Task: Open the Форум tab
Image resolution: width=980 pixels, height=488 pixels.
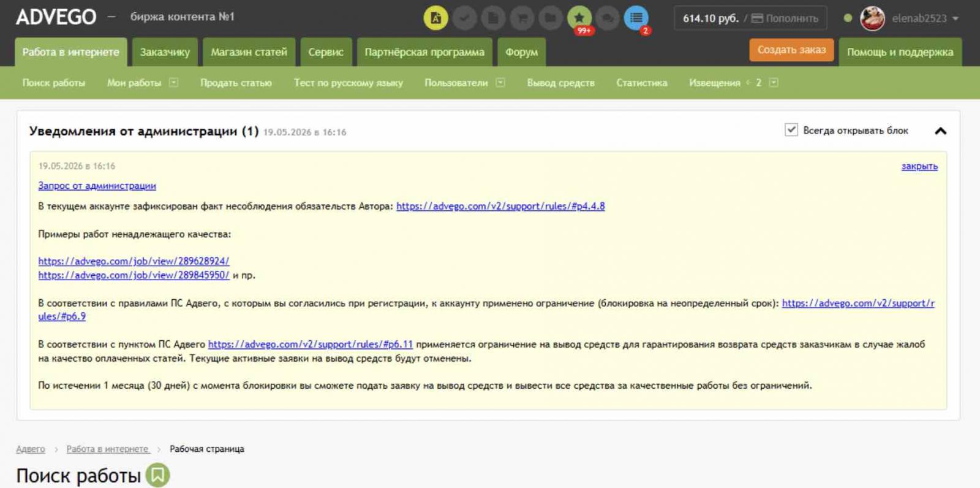Action: tap(521, 52)
